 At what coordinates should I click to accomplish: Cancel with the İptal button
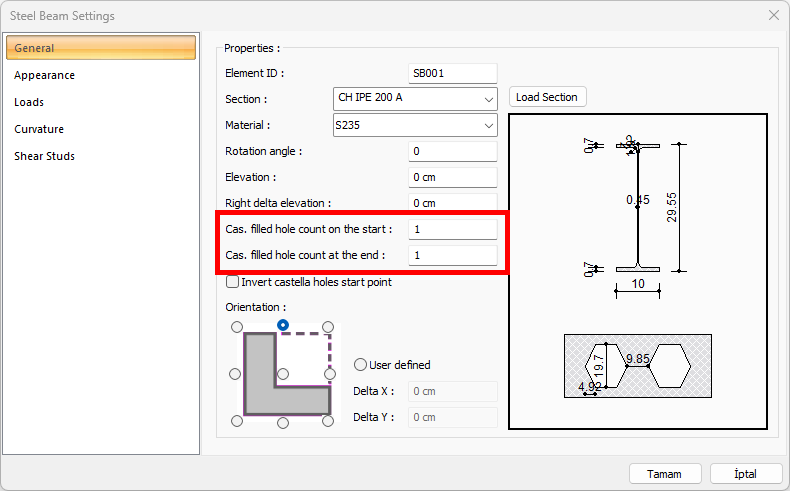745,474
